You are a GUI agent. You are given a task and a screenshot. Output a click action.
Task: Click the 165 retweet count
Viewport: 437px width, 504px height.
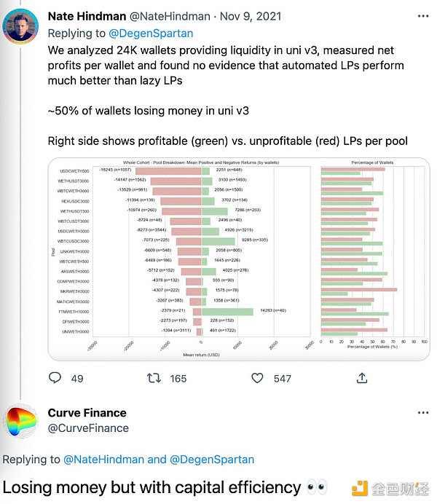tap(178, 379)
